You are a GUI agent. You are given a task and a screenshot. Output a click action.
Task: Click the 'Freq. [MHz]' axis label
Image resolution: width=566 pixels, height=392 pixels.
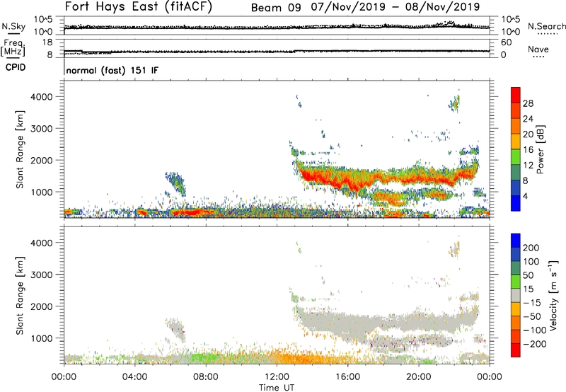13,48
